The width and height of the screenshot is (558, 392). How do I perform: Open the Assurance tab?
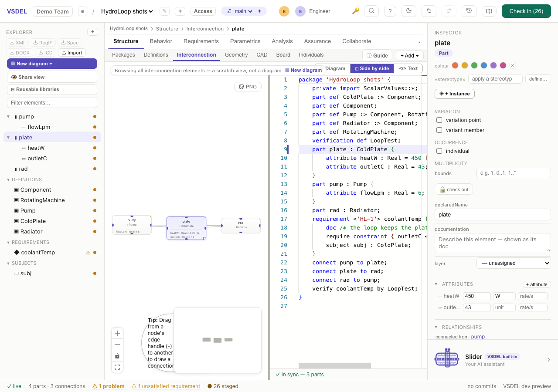[317, 41]
